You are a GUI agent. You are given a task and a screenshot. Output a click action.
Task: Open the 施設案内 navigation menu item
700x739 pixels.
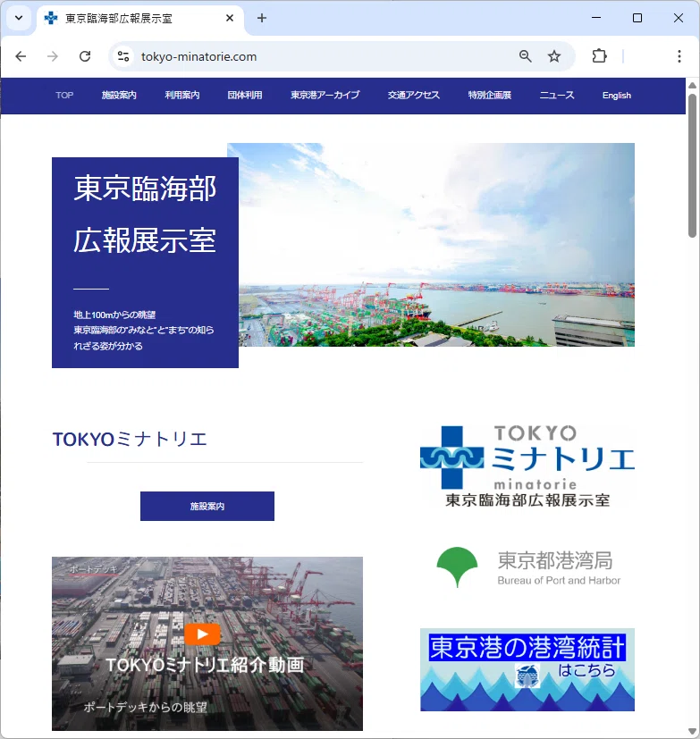click(119, 96)
